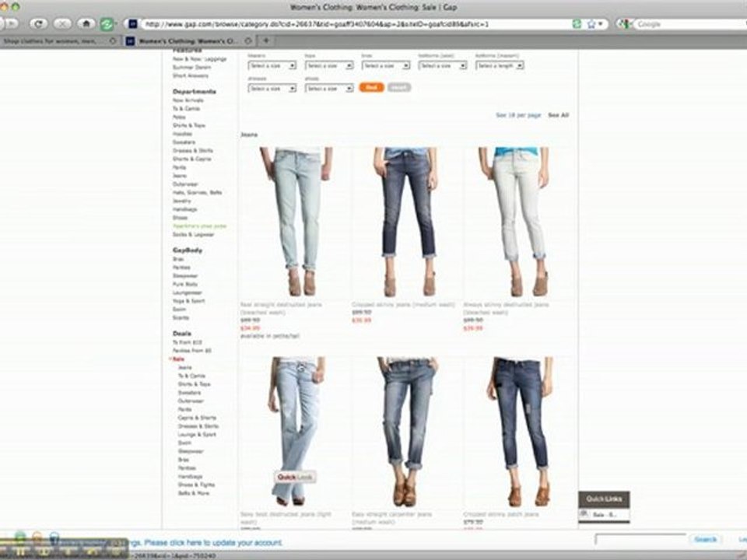
Task: Open 'Hats, Scarves, Belts' department
Action: pyautogui.click(x=197, y=192)
